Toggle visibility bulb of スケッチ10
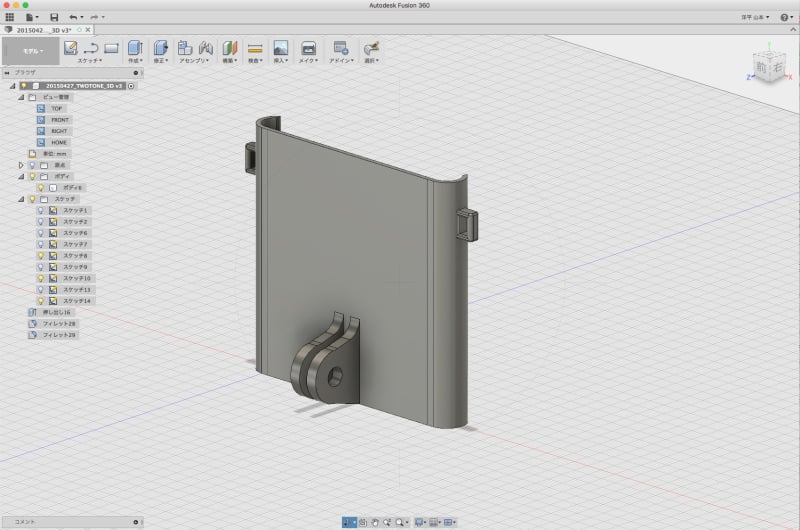The width and height of the screenshot is (800, 530). point(41,279)
